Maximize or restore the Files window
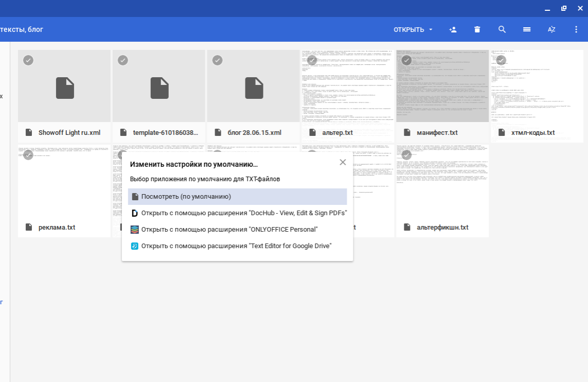The image size is (588, 382). click(564, 8)
